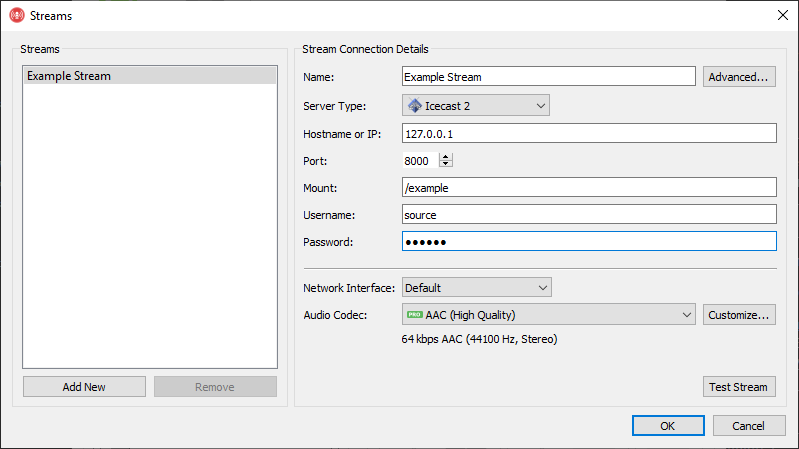
Task: Click the Customize... codec button
Action: (739, 315)
